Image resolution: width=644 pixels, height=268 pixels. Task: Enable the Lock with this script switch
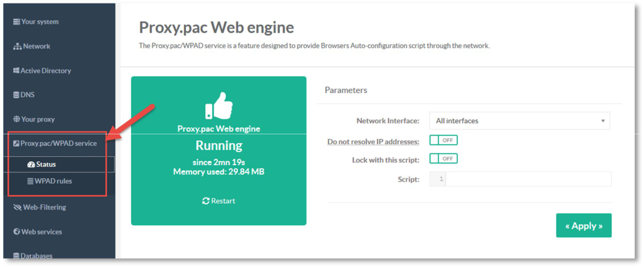[443, 159]
